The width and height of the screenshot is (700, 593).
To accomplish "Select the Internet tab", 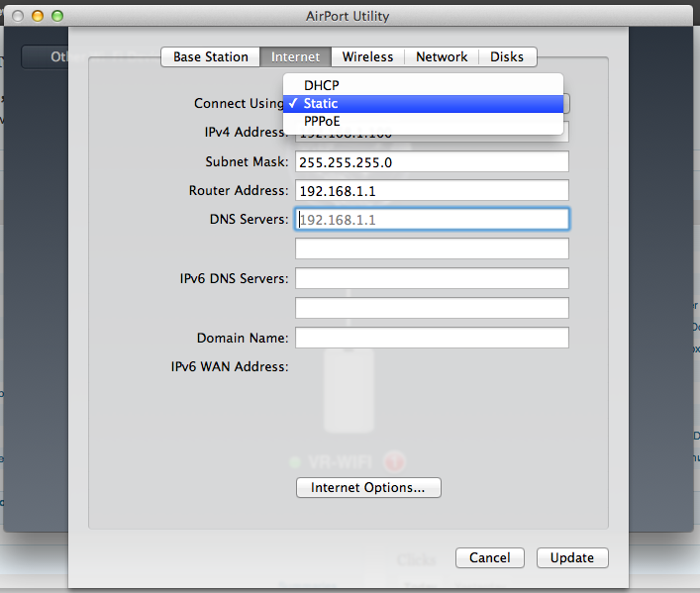I will coord(295,57).
